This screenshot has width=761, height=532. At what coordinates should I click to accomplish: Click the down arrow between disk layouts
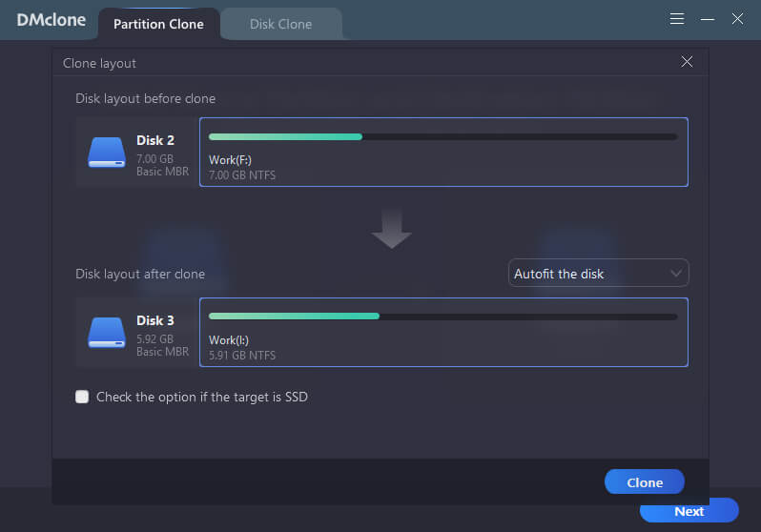click(391, 230)
